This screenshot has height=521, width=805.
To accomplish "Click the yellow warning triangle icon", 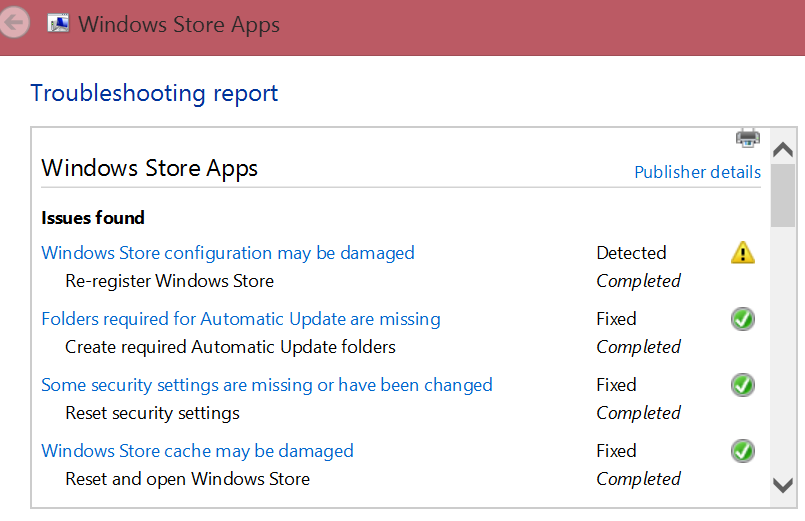I will pos(743,253).
